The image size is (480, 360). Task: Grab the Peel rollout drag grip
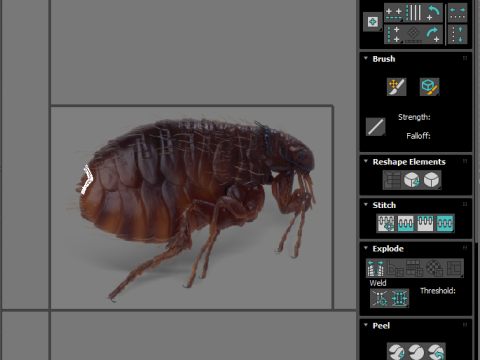point(465,325)
